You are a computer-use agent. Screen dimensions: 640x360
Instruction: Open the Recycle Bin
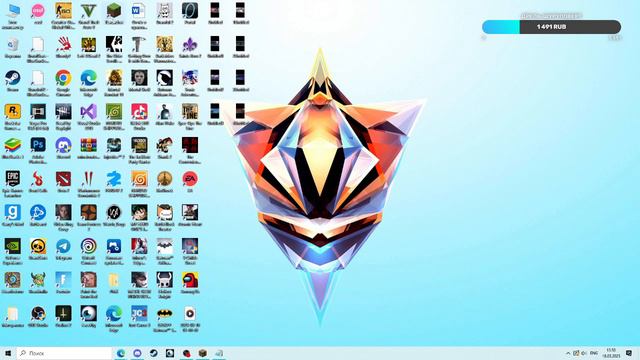pyautogui.click(x=13, y=44)
